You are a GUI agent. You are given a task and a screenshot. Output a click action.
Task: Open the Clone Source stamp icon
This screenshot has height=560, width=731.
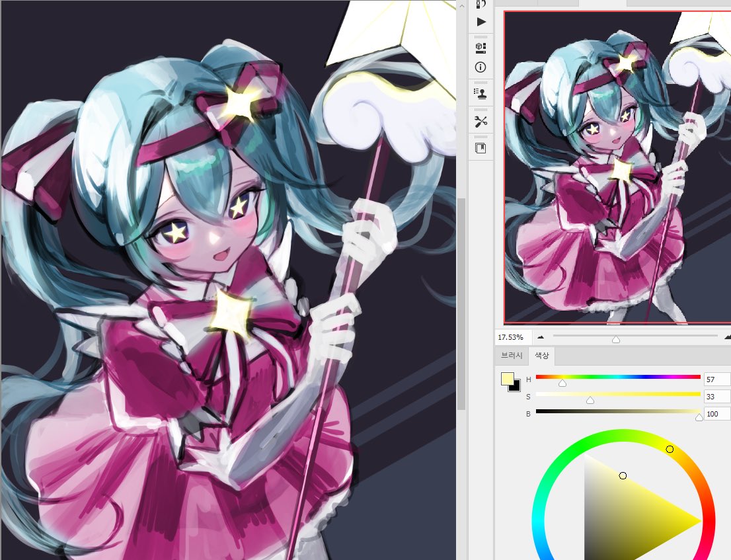(x=481, y=93)
